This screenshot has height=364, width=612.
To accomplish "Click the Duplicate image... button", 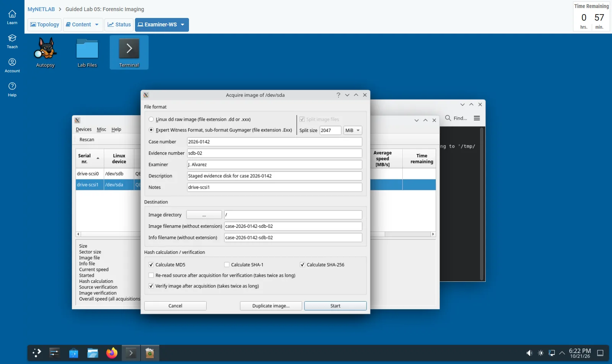I will click(x=271, y=306).
